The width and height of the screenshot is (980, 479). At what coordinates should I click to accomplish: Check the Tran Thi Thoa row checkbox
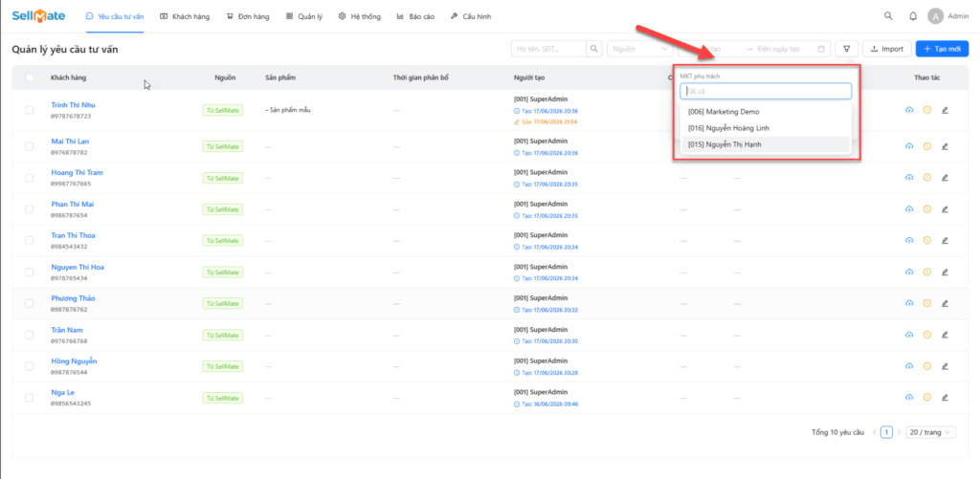[x=30, y=240]
